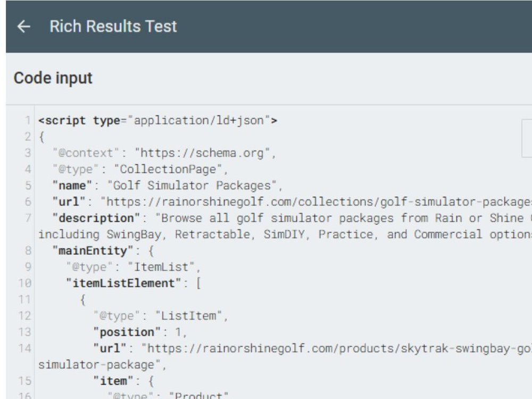This screenshot has height=399, width=532.
Task: Click the Code input heading
Action: 53,78
